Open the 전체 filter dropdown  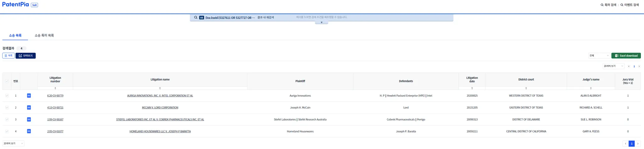click(599, 56)
